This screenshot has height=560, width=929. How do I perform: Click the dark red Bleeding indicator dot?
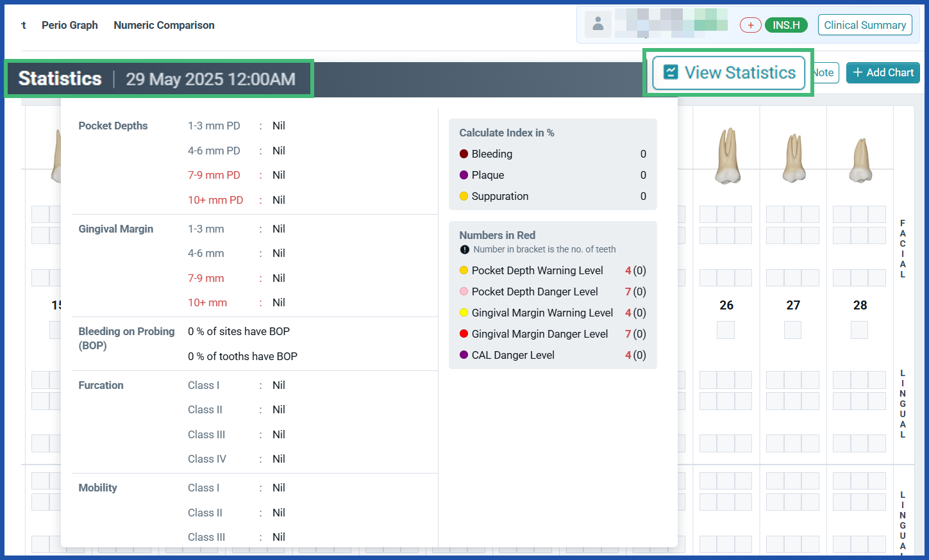click(464, 154)
